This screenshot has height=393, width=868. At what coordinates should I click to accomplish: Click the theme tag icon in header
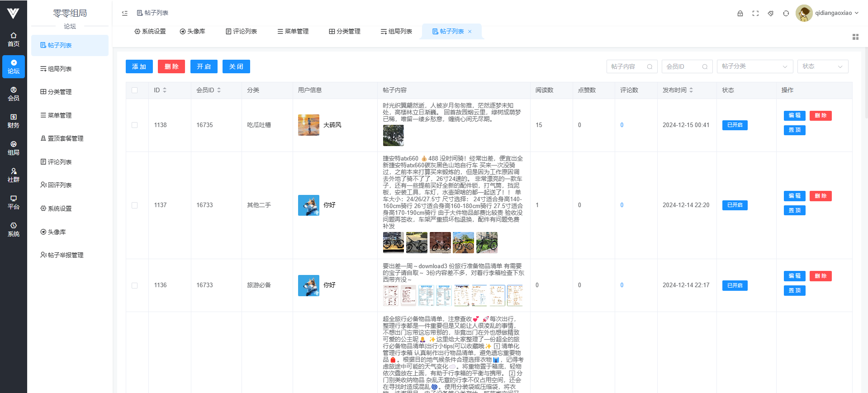(771, 14)
